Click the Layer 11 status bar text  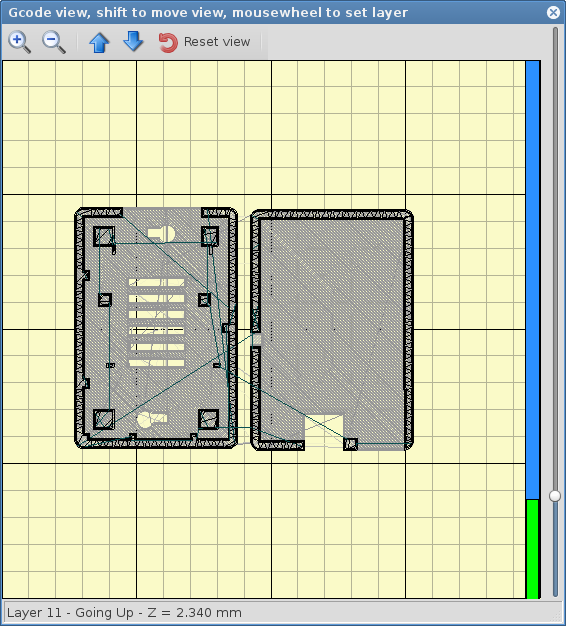click(124, 612)
